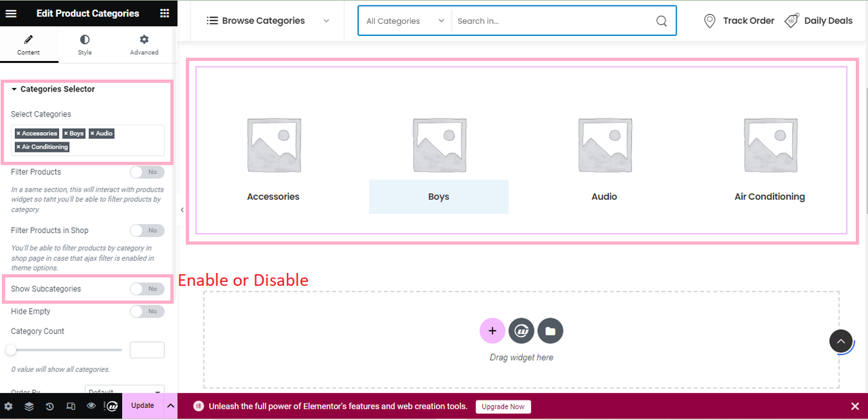Remove the Boys category tag
Screen dimensions: 868x420
[66, 133]
